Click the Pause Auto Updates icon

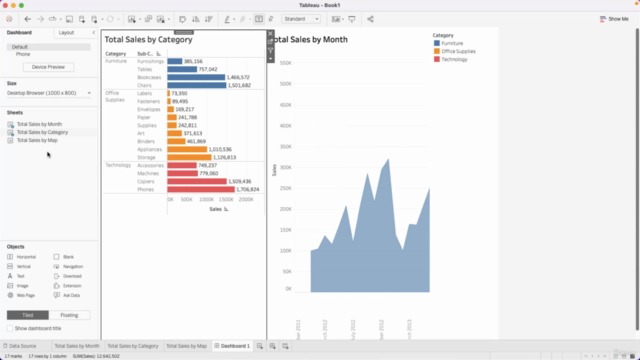point(94,19)
